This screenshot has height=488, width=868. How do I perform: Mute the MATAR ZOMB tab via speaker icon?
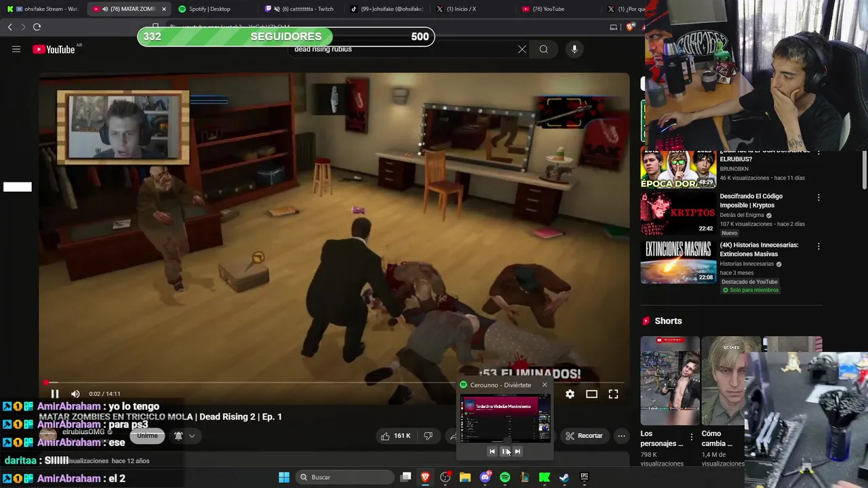(x=104, y=9)
